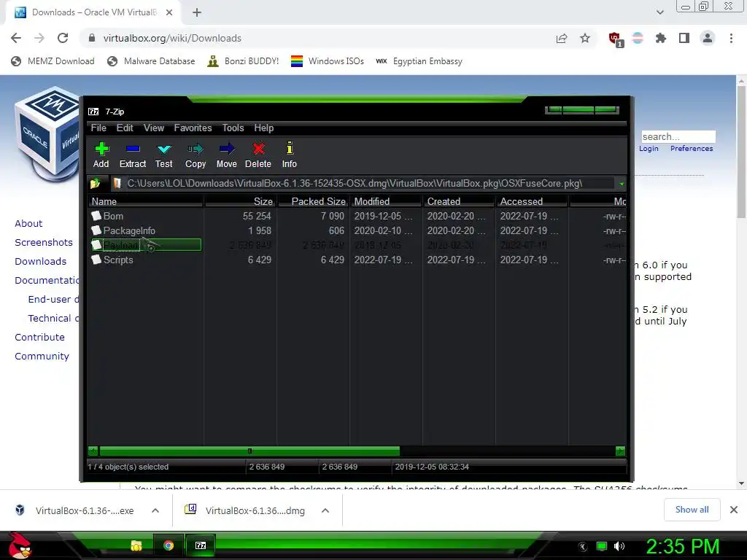Go up one folder with the parent-folder icon
This screenshot has width=747, height=560.
[x=96, y=183]
